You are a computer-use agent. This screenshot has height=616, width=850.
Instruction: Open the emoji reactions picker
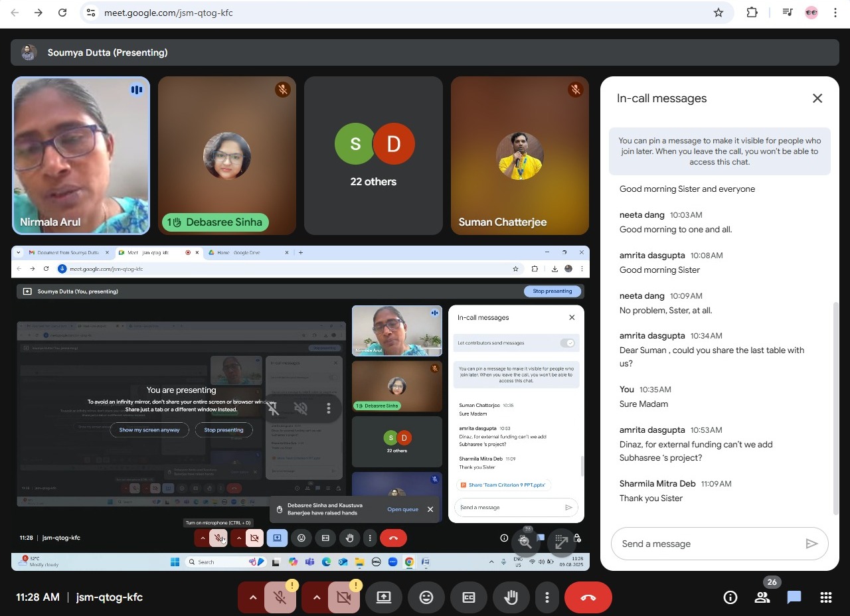click(426, 597)
